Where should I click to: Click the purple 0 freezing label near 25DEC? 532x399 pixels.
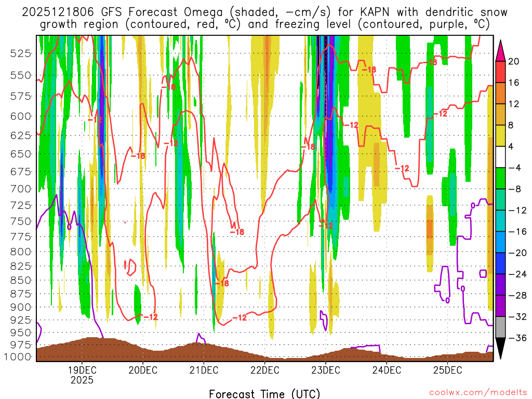coord(447,301)
